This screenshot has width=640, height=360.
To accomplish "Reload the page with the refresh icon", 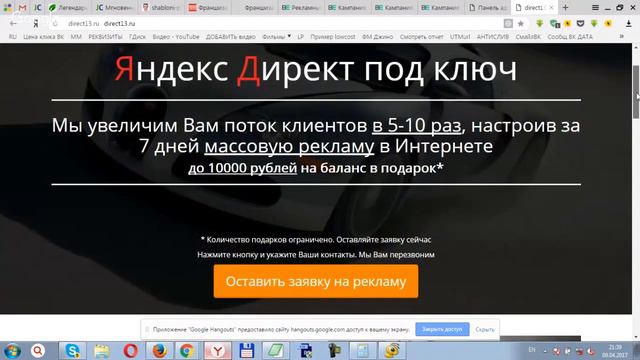I will coord(55,24).
